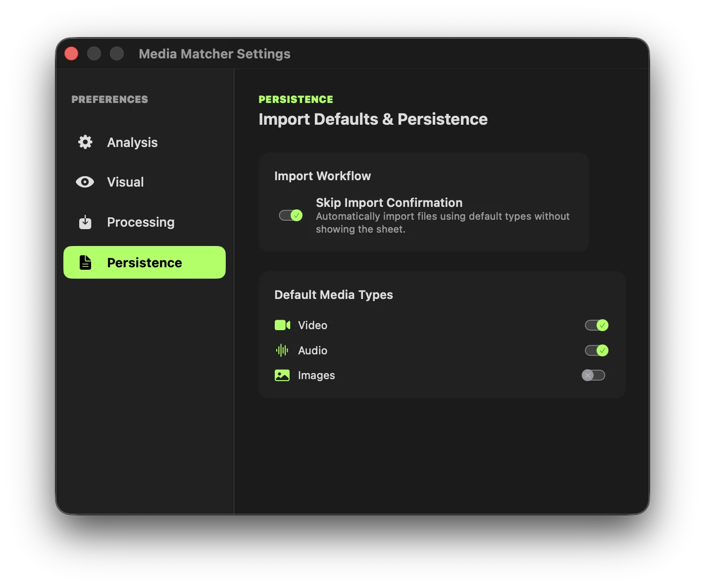Click the green PERSISTENCE section label
705x588 pixels.
(296, 99)
